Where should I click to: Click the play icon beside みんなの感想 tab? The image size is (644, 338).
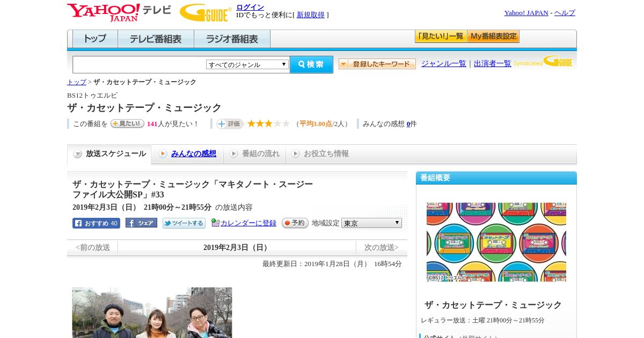click(x=163, y=154)
